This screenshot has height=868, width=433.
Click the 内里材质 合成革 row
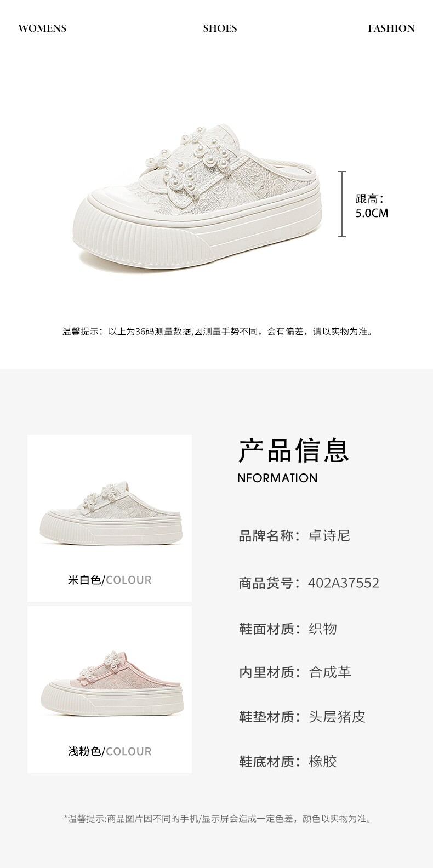coord(295,672)
